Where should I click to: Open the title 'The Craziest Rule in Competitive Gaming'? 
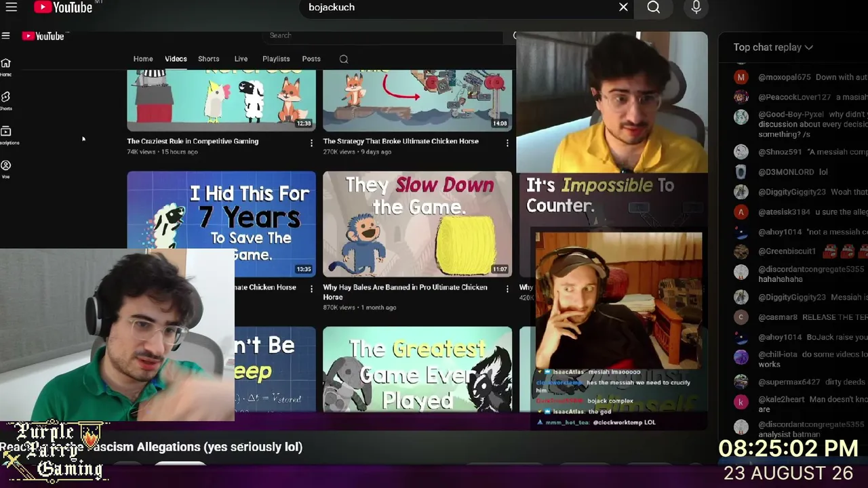coord(193,141)
